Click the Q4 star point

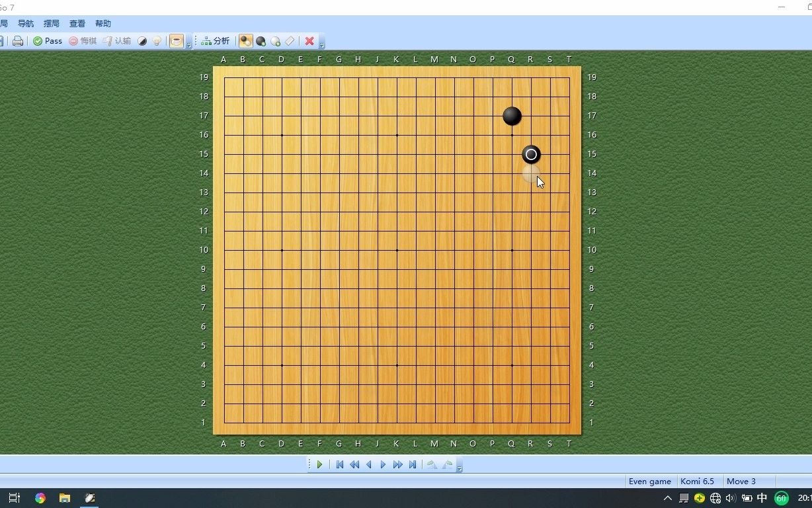tap(512, 366)
